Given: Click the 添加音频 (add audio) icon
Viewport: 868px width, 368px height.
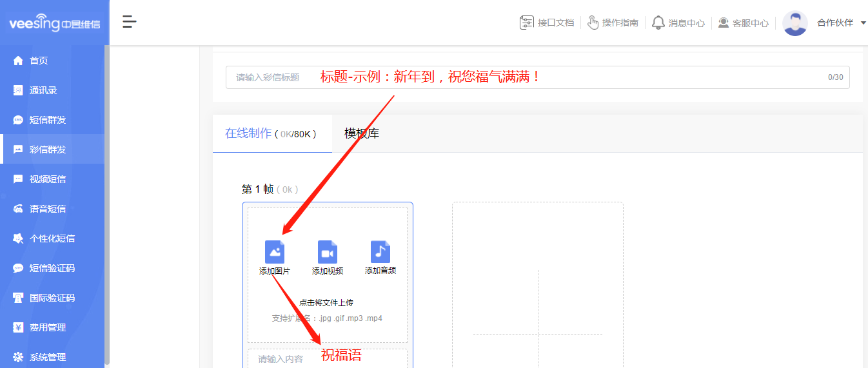Looking at the screenshot, I should (x=380, y=252).
